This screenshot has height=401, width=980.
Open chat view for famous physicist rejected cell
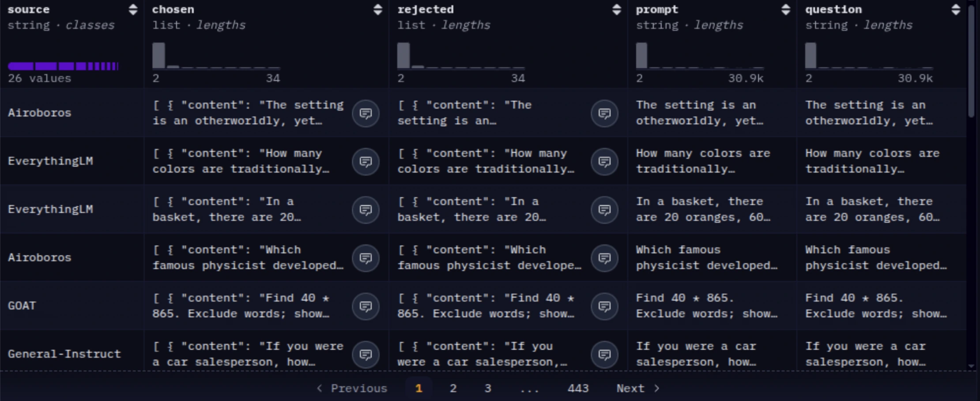pyautogui.click(x=604, y=258)
